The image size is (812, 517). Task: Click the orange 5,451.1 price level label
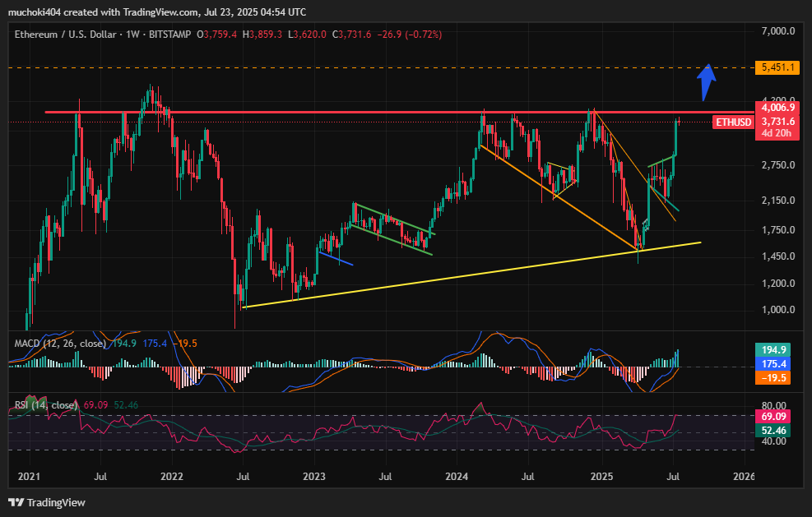(x=777, y=67)
